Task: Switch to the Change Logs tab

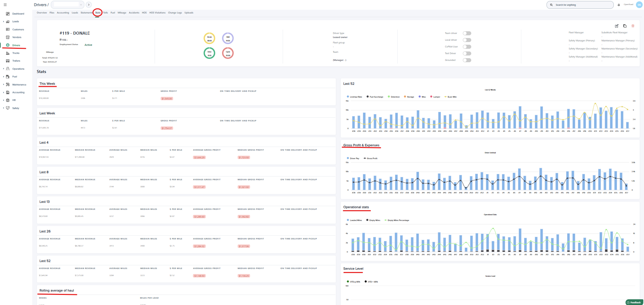Action: [x=175, y=13]
